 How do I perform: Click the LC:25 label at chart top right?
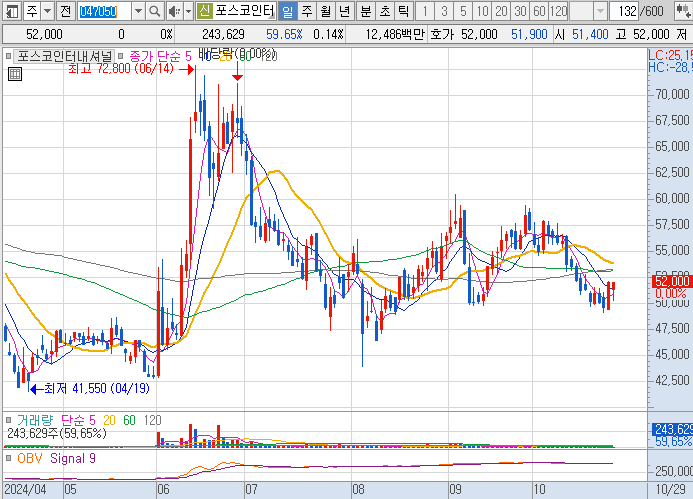click(670, 55)
